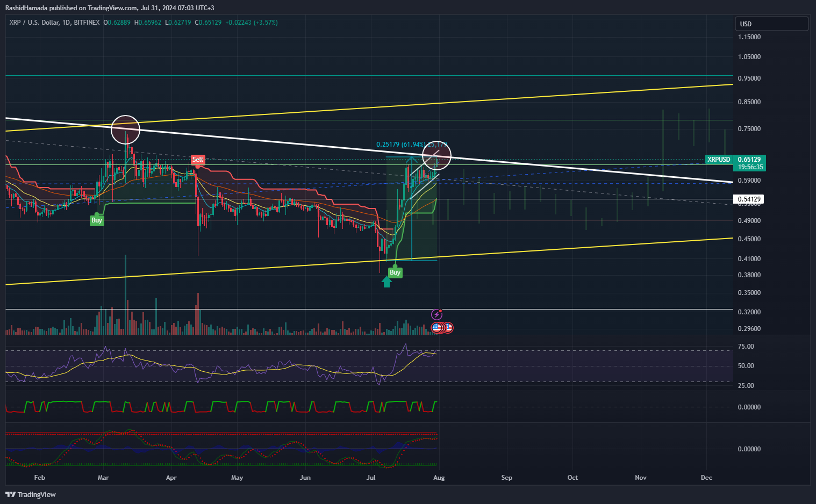Viewport: 816px width, 504px height.
Task: Click the Sep label on time axis
Action: [x=507, y=478]
